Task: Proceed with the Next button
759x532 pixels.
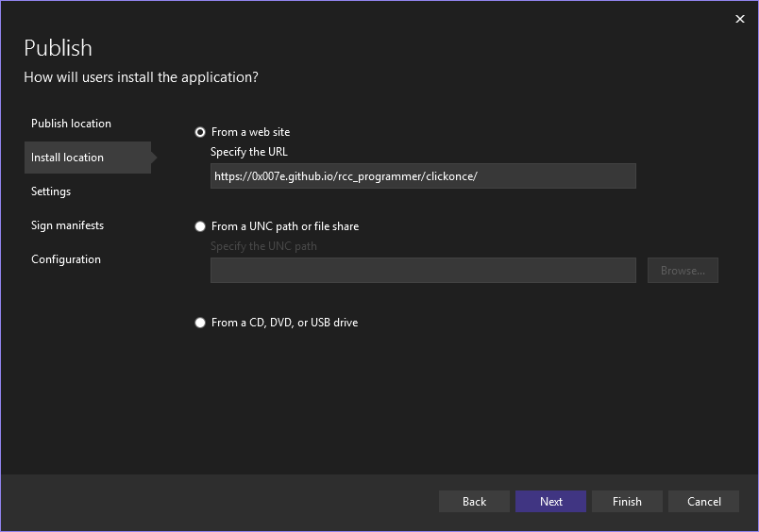Action: coord(550,502)
